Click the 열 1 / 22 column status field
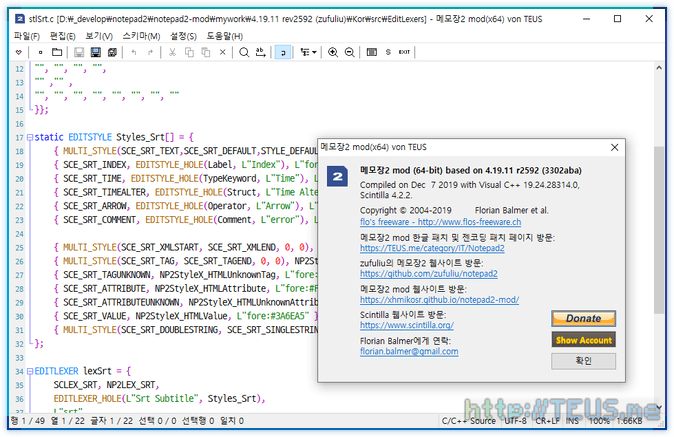674x437 pixels. (x=68, y=421)
